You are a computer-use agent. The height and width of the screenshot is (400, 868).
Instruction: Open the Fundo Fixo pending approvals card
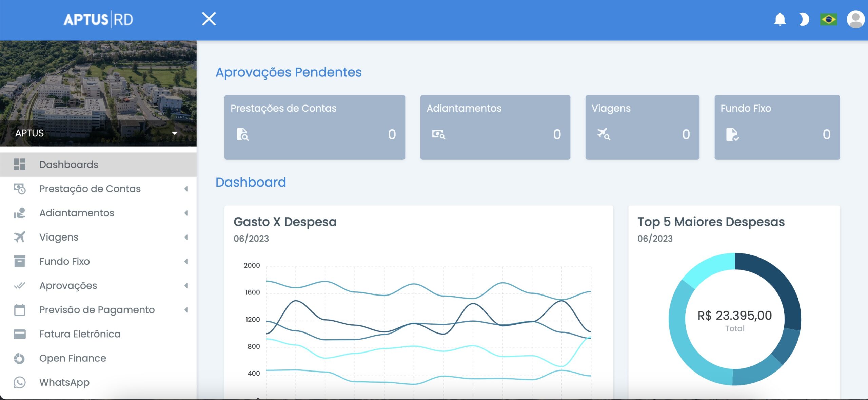click(777, 127)
